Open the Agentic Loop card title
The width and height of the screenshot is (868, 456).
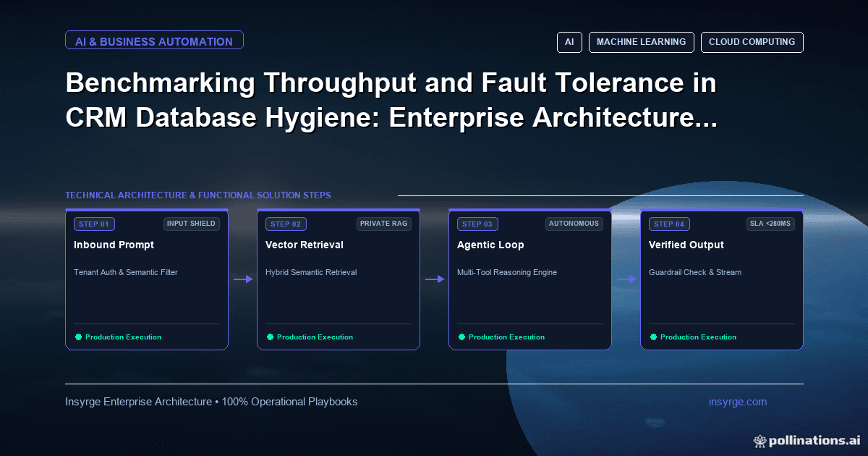point(489,245)
